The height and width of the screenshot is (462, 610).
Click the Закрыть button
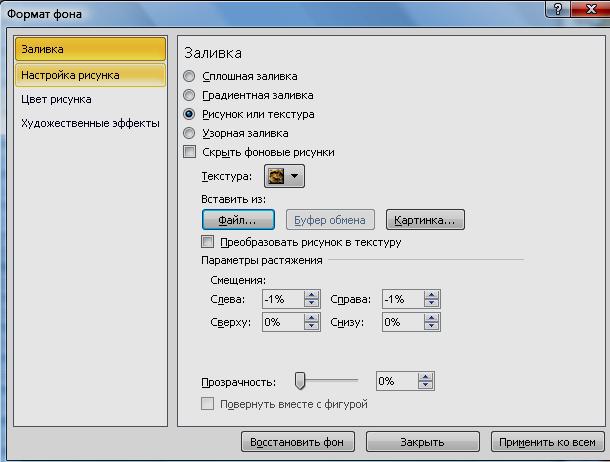pyautogui.click(x=422, y=442)
